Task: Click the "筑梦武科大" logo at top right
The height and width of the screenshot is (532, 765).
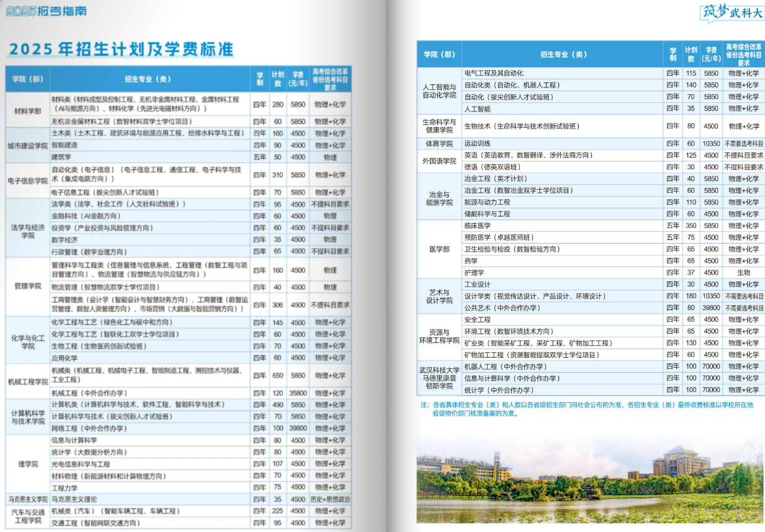Action: coord(732,12)
